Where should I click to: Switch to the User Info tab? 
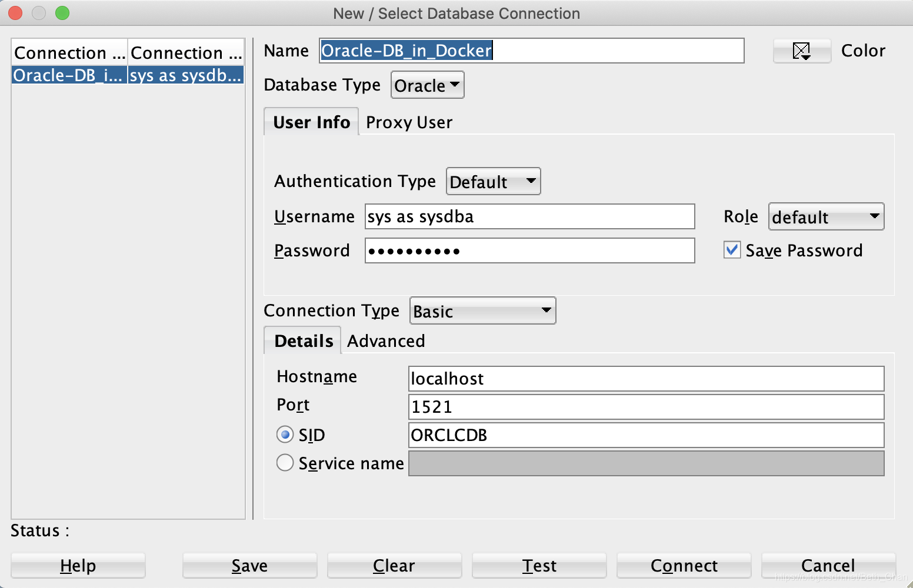click(x=311, y=122)
